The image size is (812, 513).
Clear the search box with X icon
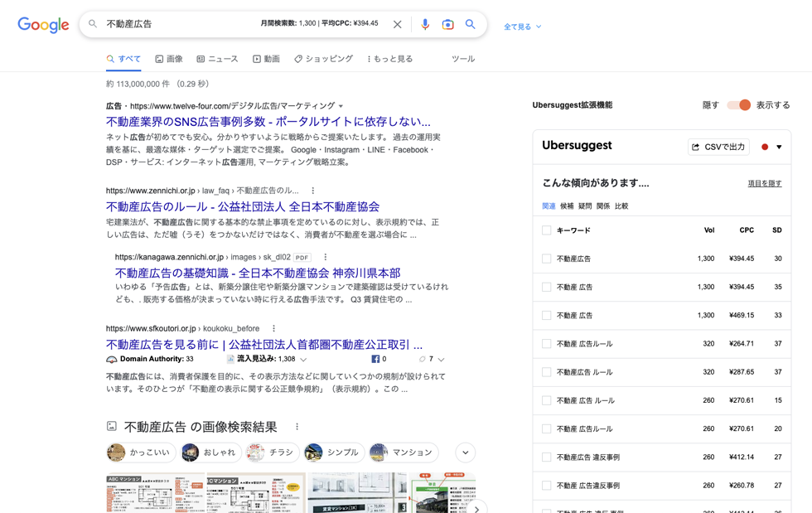[x=398, y=25]
